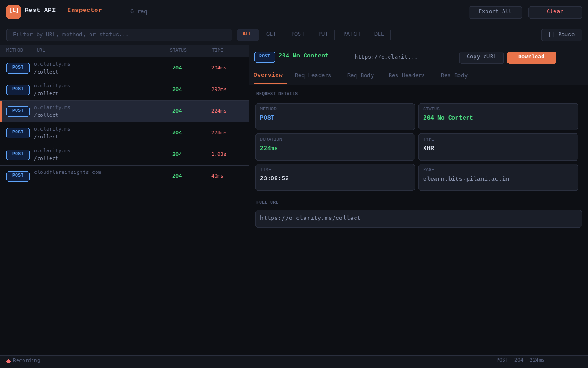588x368 pixels.
Task: Clear all captured requests
Action: [x=554, y=12]
